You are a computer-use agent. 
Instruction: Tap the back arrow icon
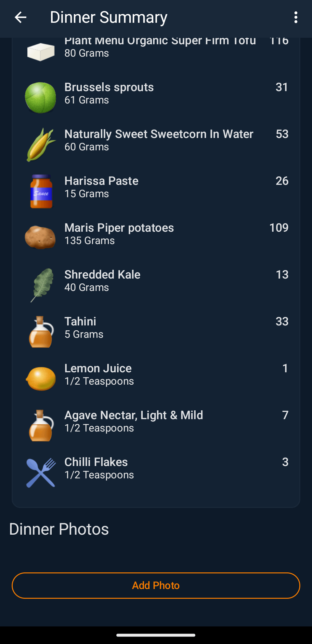coord(20,18)
